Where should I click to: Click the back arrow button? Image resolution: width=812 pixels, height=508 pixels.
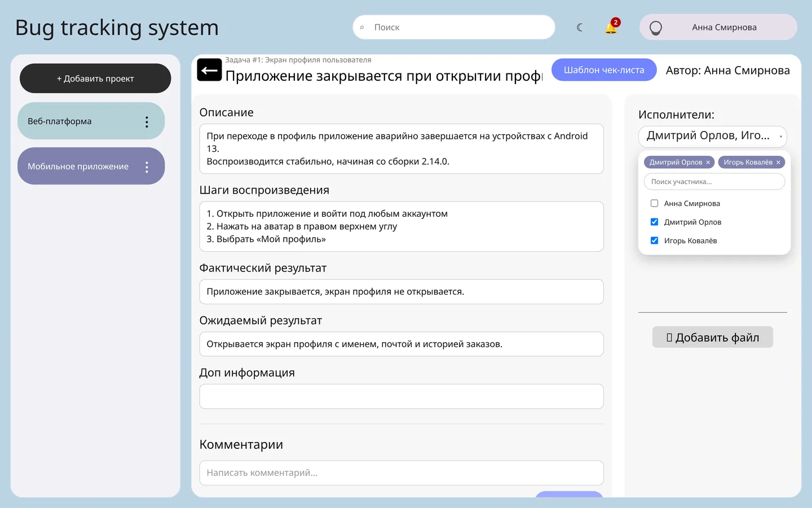(x=209, y=70)
